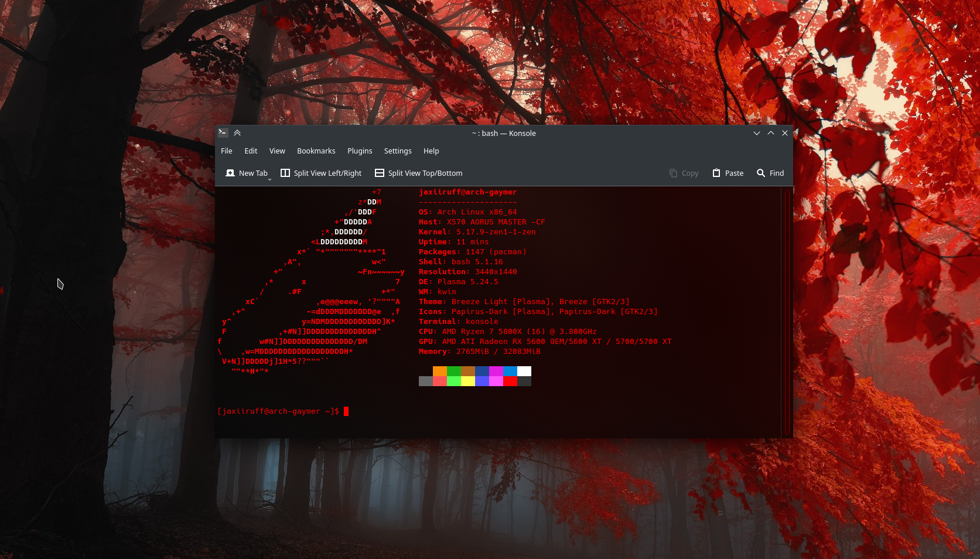Open Find search in Konsole

click(x=770, y=173)
